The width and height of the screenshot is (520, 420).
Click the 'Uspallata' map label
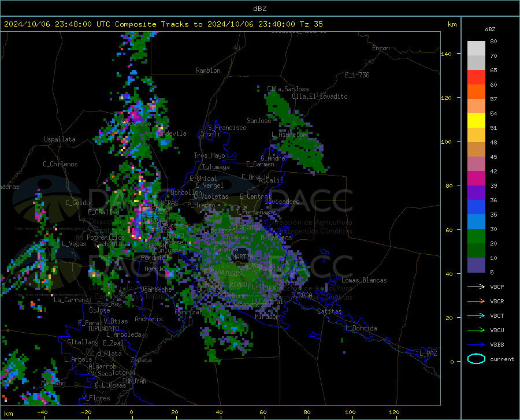60,139
